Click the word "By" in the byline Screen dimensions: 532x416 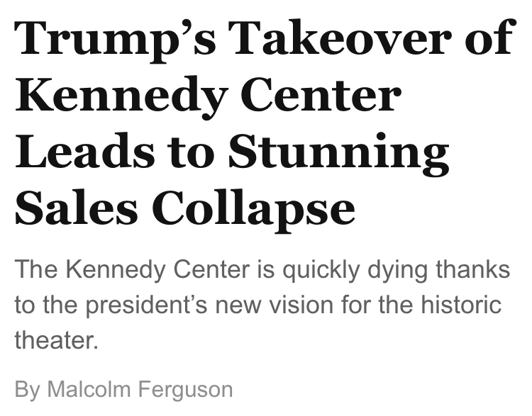[27, 389]
